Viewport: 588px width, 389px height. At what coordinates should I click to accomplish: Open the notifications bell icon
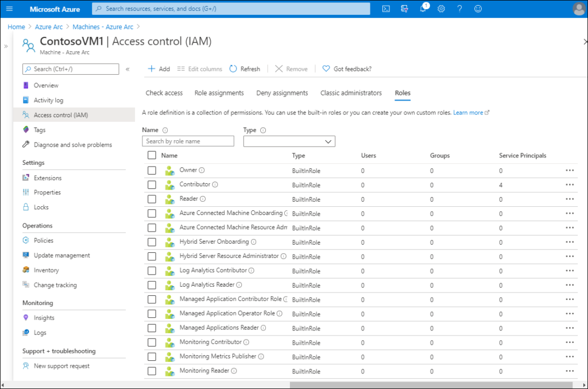(x=423, y=9)
